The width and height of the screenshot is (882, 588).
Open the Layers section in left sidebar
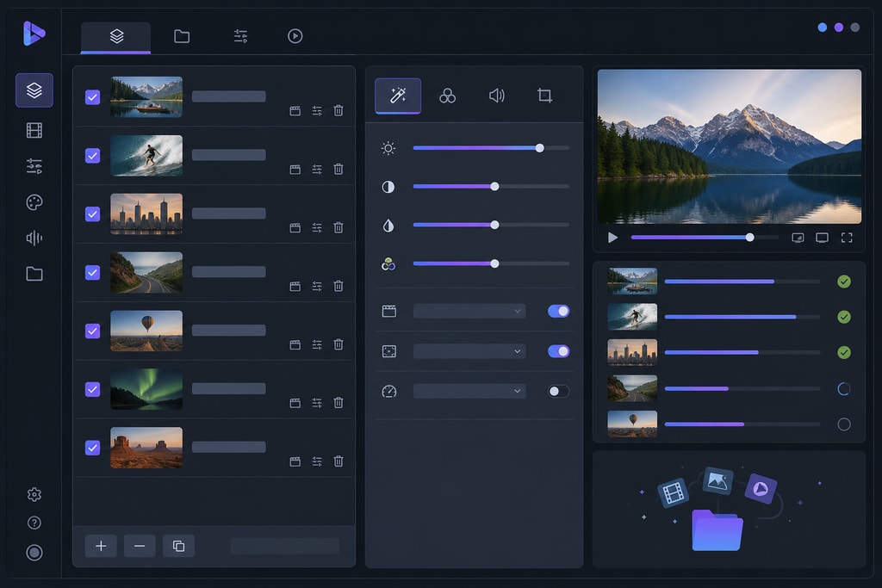[34, 90]
